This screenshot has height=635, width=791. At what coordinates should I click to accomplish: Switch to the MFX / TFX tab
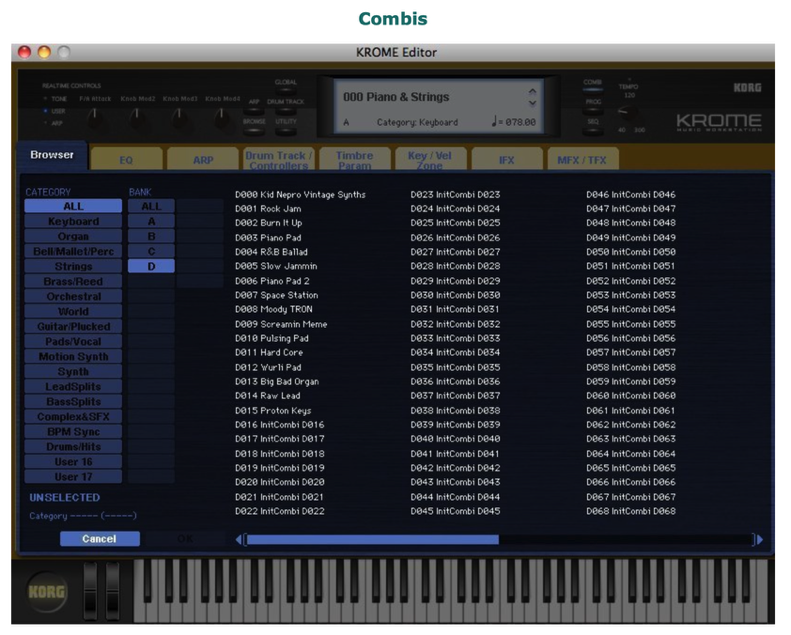click(582, 159)
